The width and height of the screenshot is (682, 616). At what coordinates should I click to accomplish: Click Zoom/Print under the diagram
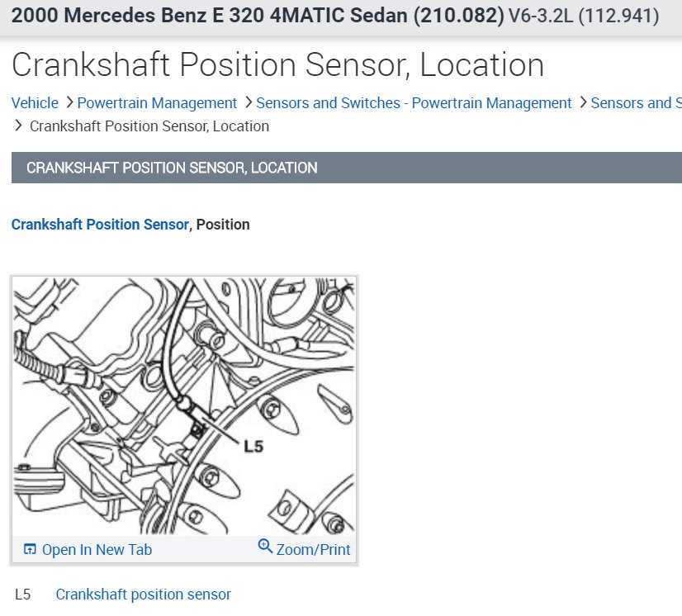pos(313,549)
